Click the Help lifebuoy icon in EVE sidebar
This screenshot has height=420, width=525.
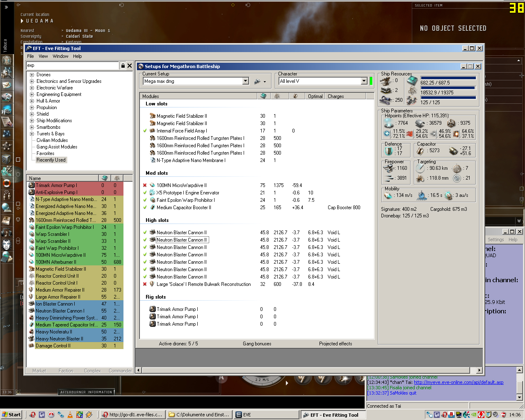click(7, 183)
